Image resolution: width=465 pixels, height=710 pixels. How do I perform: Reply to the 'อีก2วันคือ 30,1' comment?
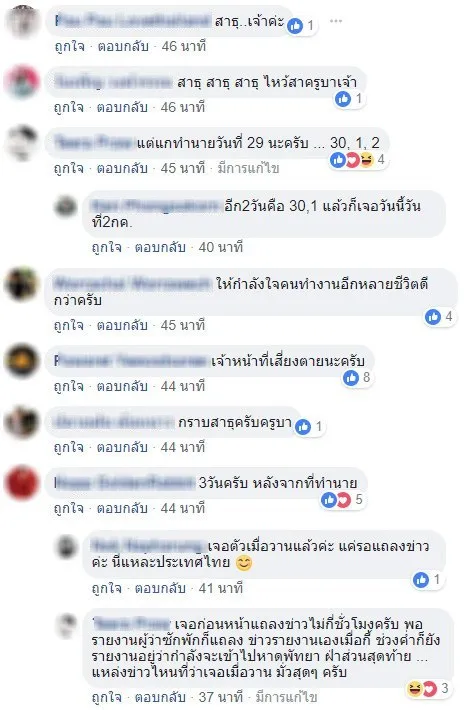(160, 247)
